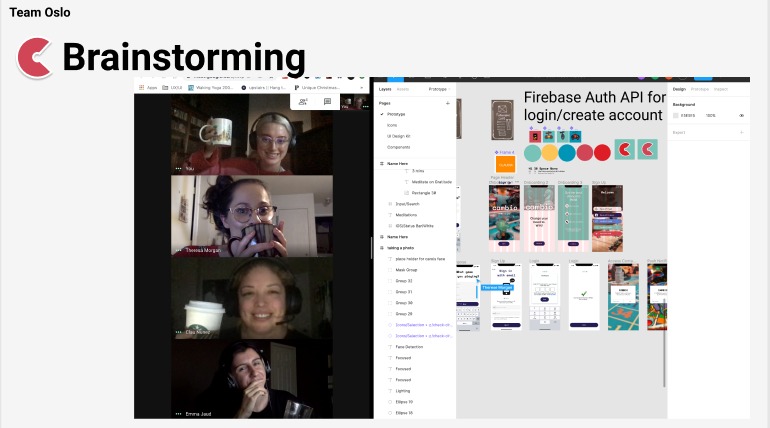Open the Meet participants panel icon
Image resolution: width=770 pixels, height=428 pixels.
point(303,102)
